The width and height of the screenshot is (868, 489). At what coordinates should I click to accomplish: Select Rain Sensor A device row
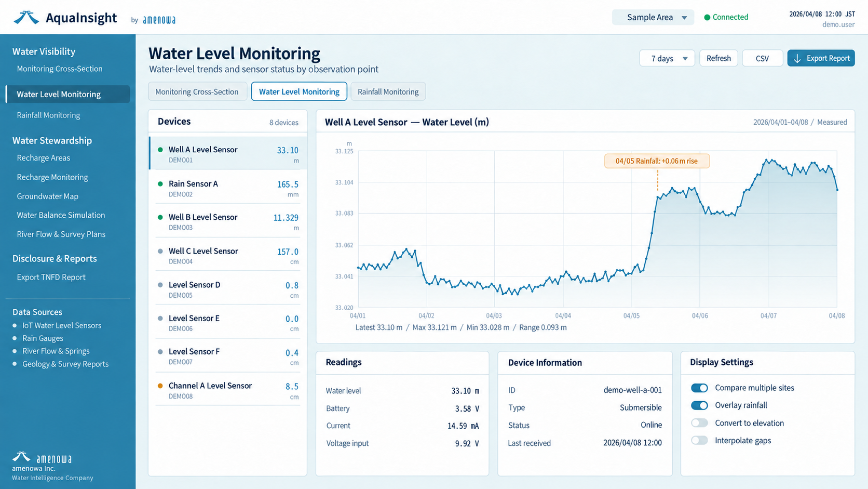tap(228, 188)
